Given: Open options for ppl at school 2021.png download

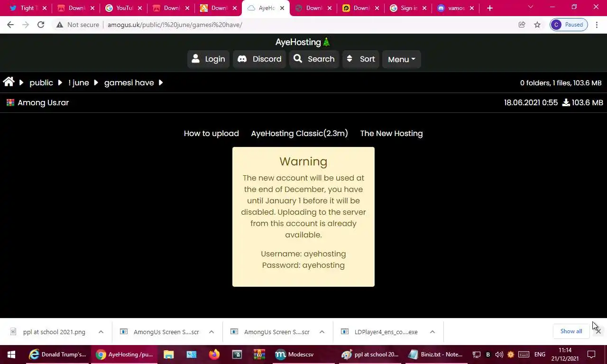Looking at the screenshot, I should point(101,332).
